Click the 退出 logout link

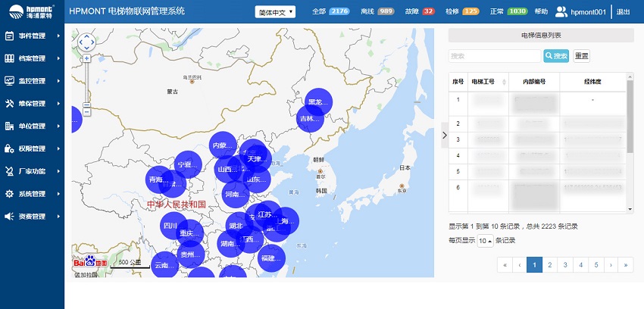623,12
